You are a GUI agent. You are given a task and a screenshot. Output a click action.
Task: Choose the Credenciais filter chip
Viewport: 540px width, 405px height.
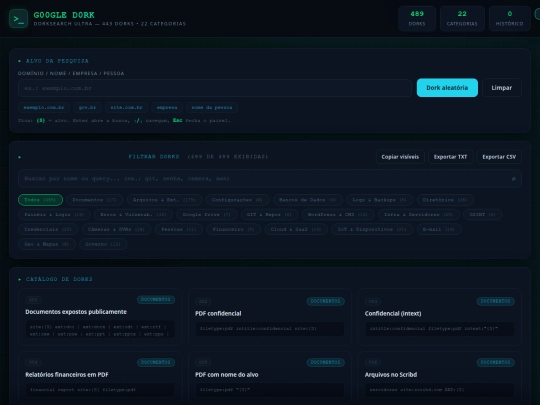48,229
